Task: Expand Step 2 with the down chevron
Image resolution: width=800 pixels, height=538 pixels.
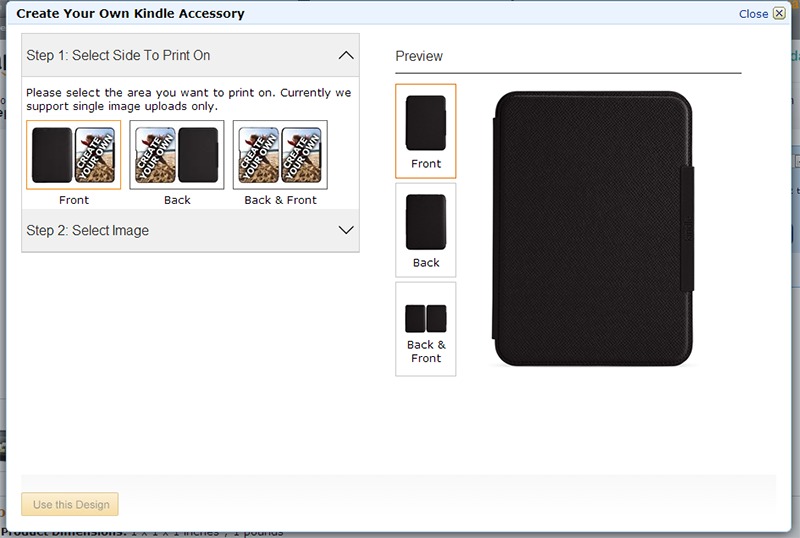Action: pos(346,230)
